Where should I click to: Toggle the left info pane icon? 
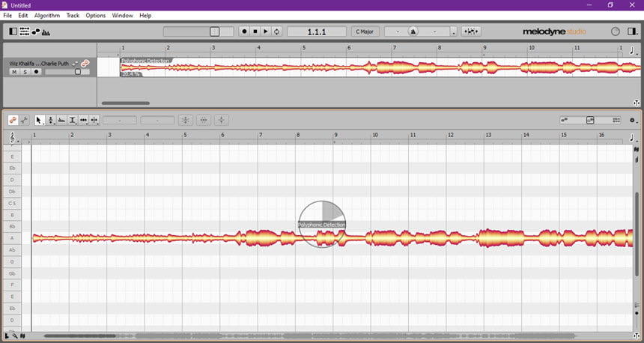[x=13, y=31]
